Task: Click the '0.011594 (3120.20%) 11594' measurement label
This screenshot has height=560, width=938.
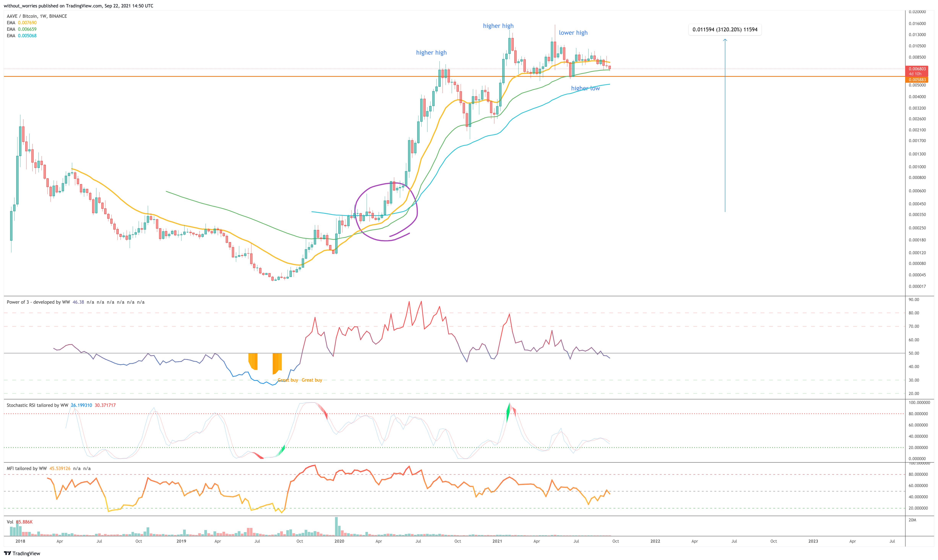Action: [x=725, y=29]
